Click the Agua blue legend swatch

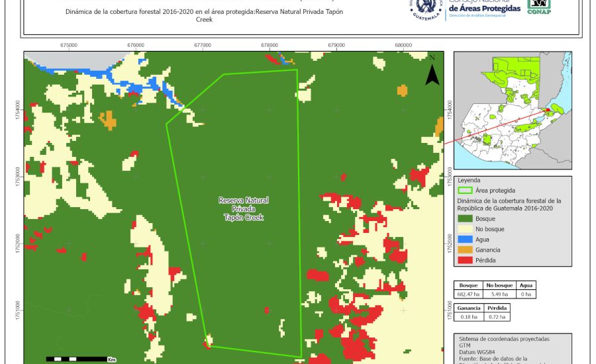(465, 240)
